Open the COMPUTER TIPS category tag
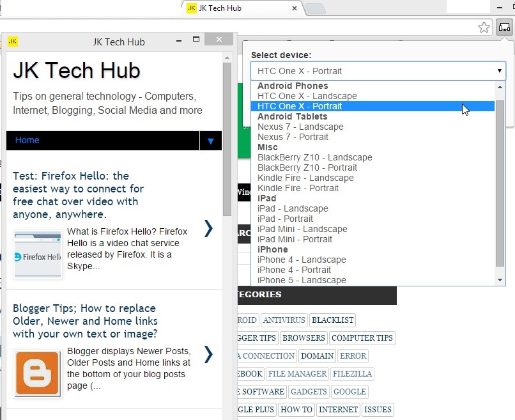Image resolution: width=515 pixels, height=420 pixels. point(362,338)
